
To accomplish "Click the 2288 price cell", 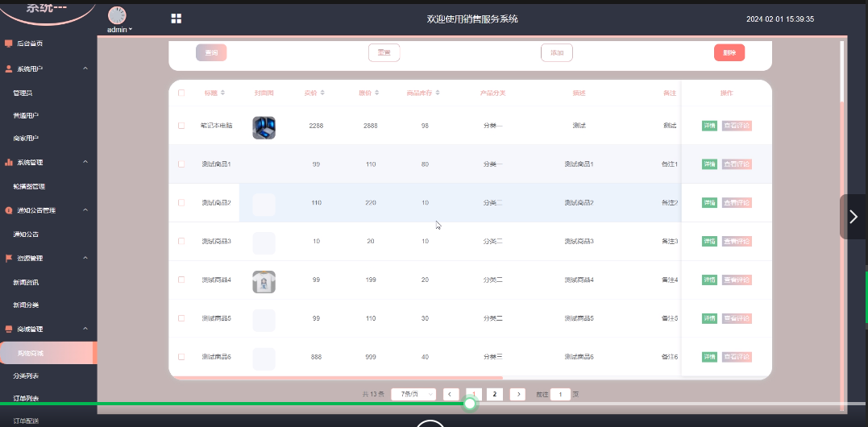I will click(x=316, y=126).
